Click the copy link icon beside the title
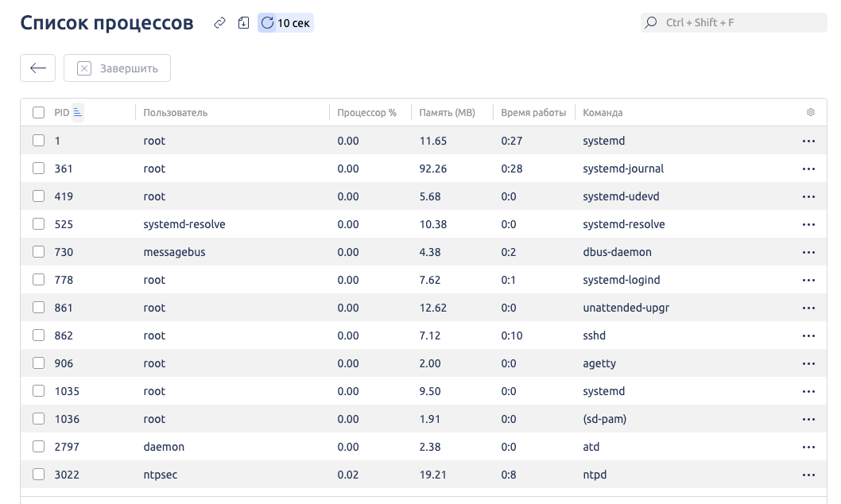 coord(220,23)
